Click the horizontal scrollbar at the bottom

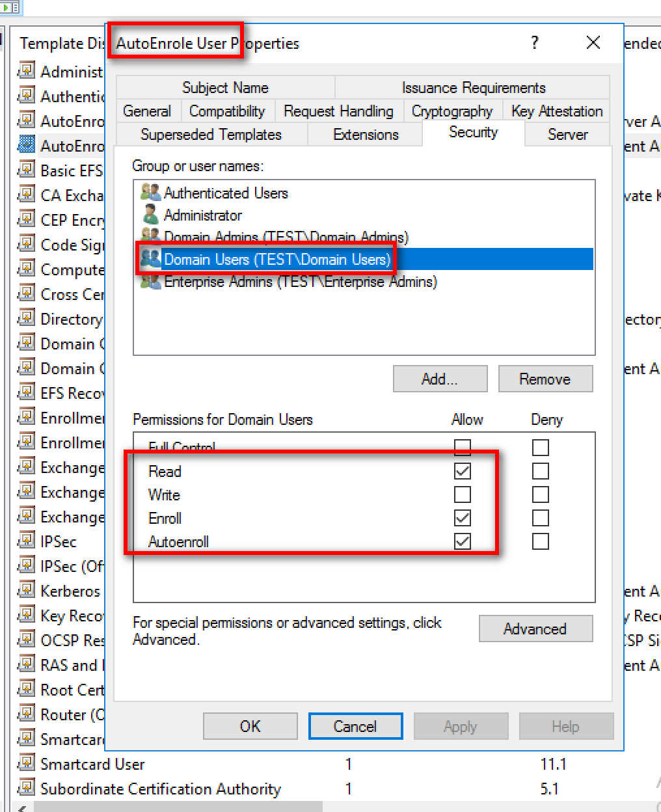pyautogui.click(x=176, y=807)
